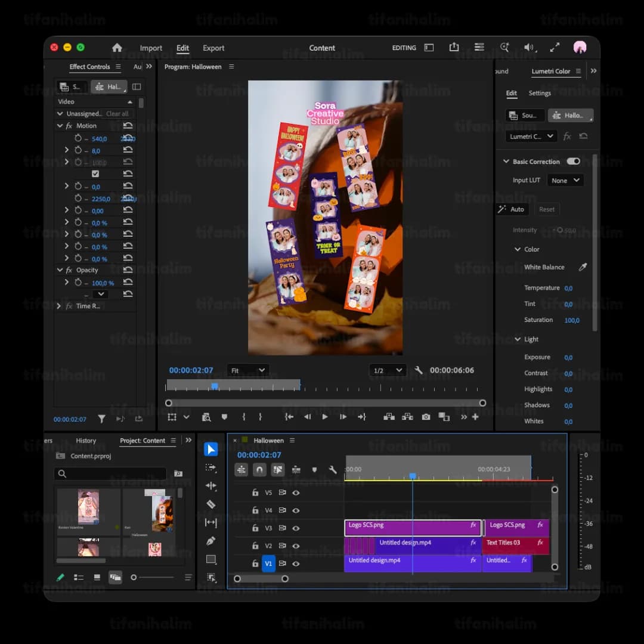644x644 pixels.
Task: Click the Export Frame camera icon
Action: 426,417
